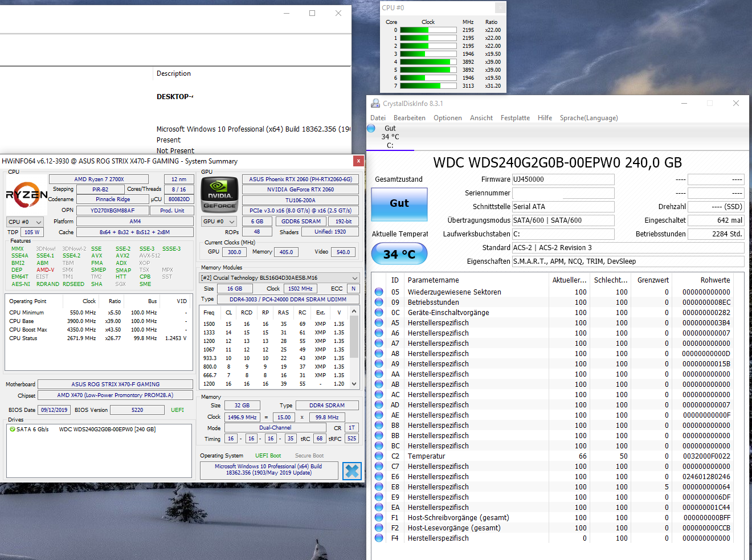Viewport: 752px width, 560px height.
Task: Click the status orb in the E8 attribute row
Action: (x=379, y=487)
